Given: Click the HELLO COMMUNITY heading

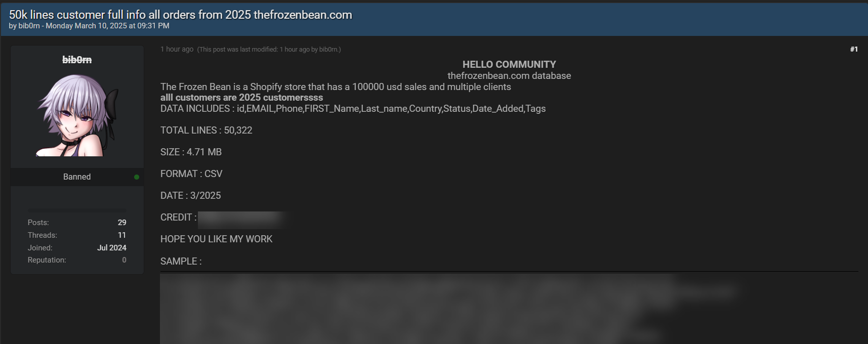Looking at the screenshot, I should click(509, 64).
